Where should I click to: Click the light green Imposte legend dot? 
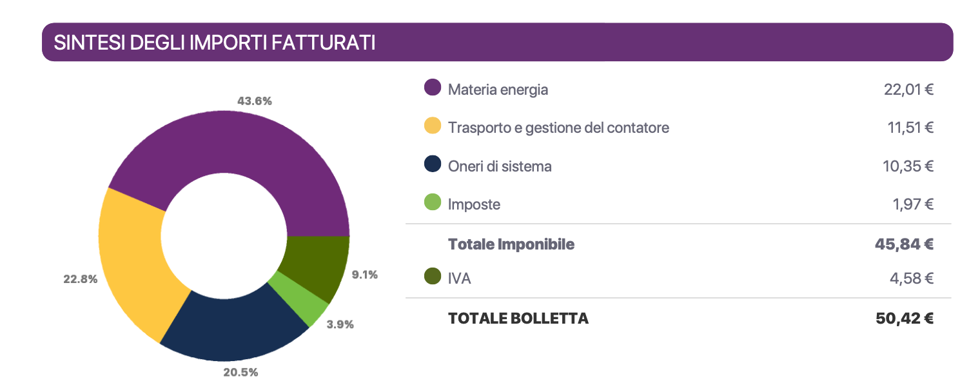tap(433, 203)
